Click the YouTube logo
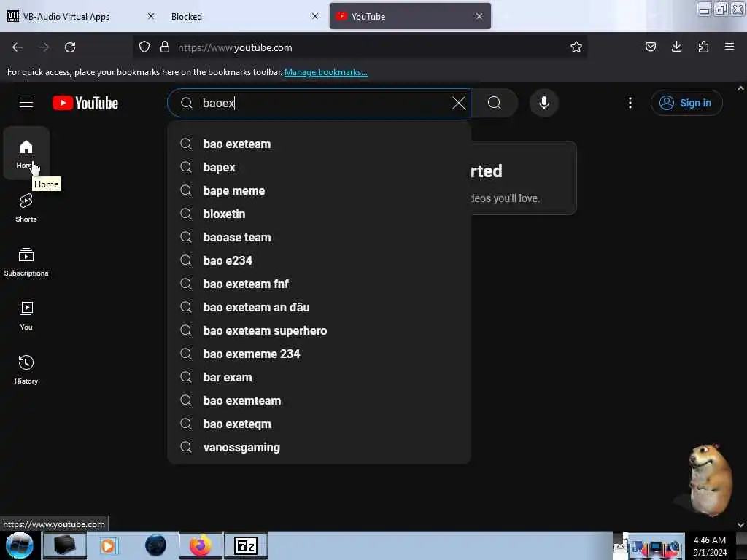747x560 pixels. (x=85, y=103)
